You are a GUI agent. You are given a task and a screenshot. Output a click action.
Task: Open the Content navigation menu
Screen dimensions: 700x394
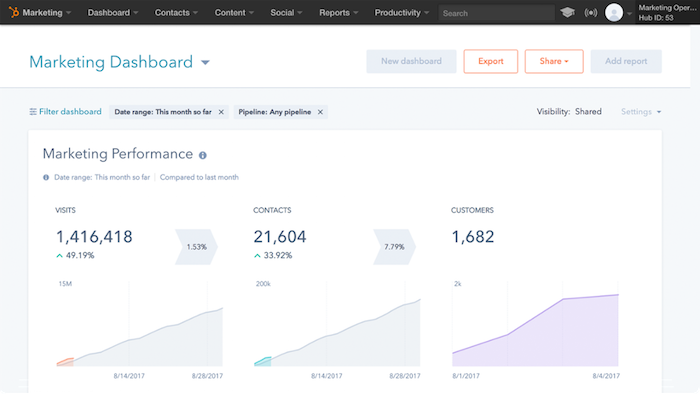click(234, 12)
